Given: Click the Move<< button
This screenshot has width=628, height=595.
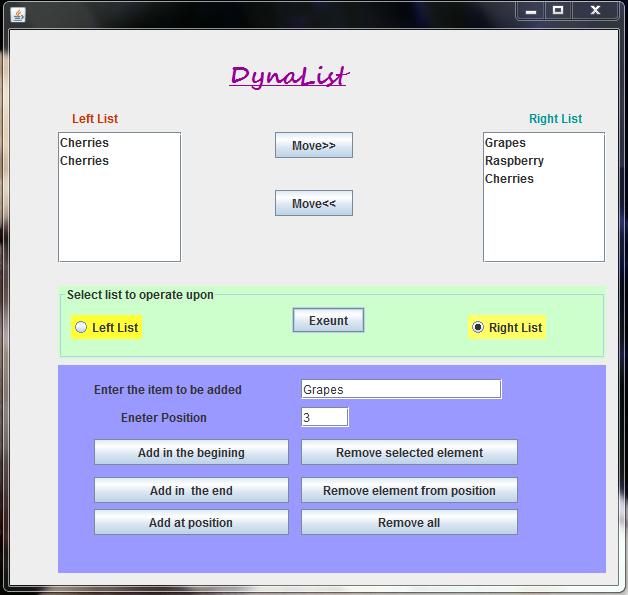Looking at the screenshot, I should pyautogui.click(x=314, y=203).
